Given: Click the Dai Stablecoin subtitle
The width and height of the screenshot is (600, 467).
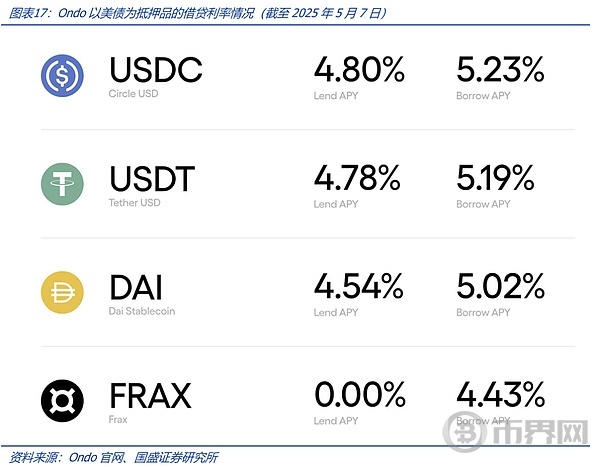Looking at the screenshot, I should [x=142, y=311].
